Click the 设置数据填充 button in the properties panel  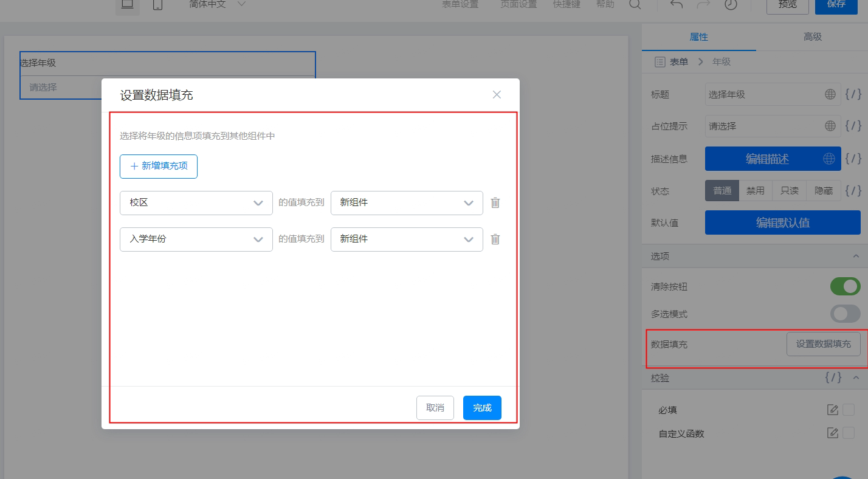click(824, 344)
